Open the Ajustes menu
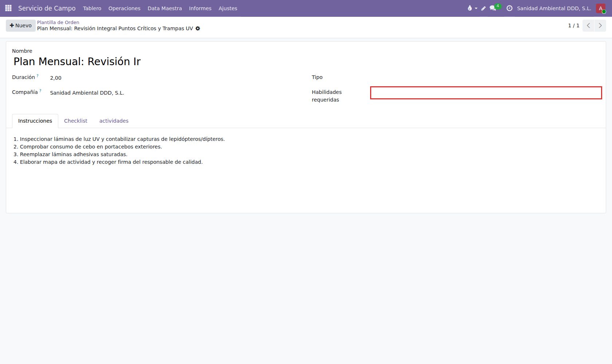Viewport: 612px width, 364px height. (x=228, y=8)
